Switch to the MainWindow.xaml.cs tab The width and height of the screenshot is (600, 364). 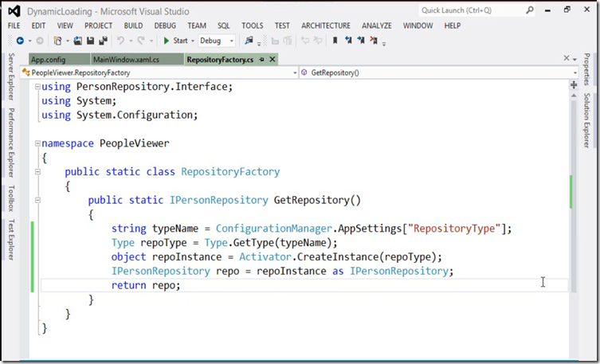137,60
